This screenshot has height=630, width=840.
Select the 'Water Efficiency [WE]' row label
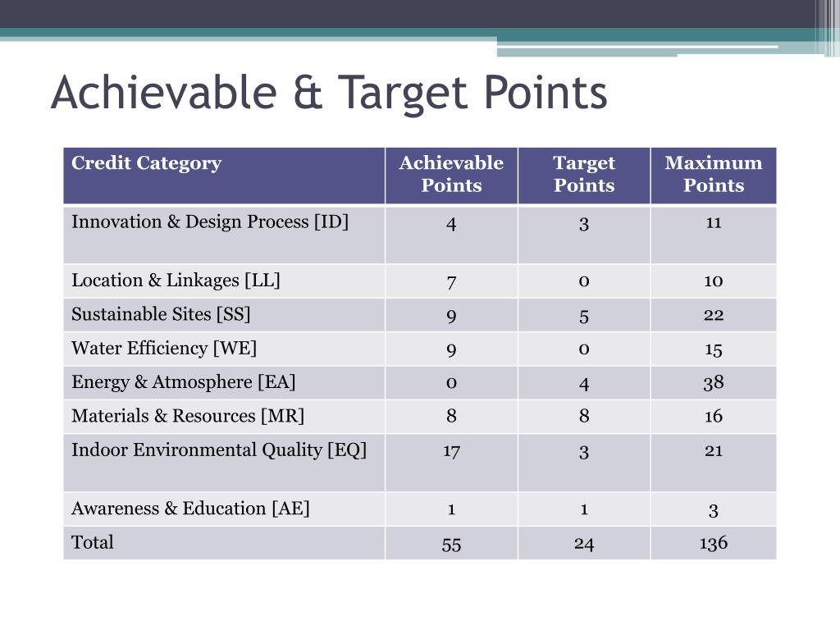(164, 348)
